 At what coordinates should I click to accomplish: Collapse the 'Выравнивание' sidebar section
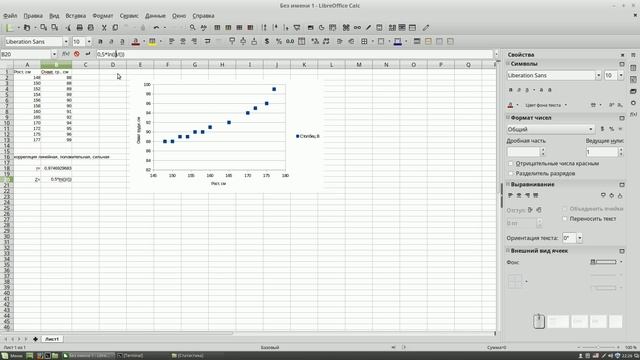tap(509, 184)
